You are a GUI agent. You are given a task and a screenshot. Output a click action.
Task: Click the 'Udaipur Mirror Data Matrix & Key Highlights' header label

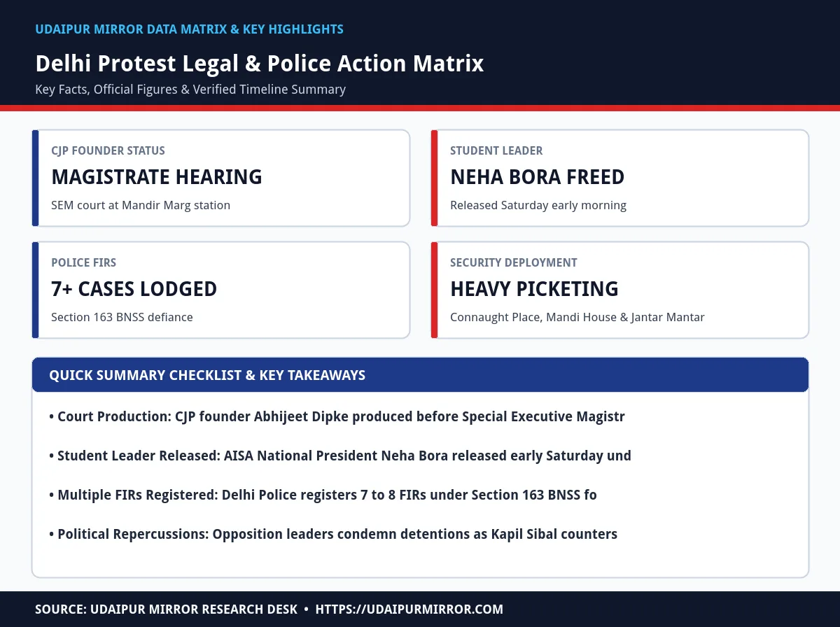[x=189, y=29]
